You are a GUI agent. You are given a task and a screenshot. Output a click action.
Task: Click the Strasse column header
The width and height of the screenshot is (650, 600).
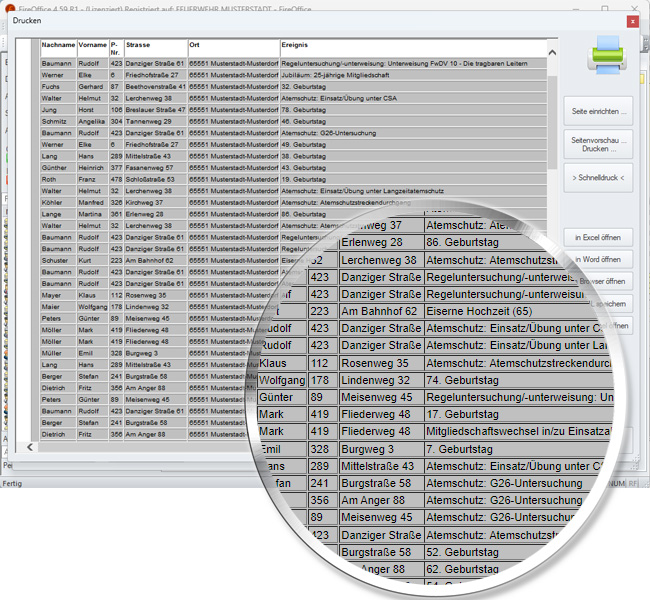(x=155, y=45)
